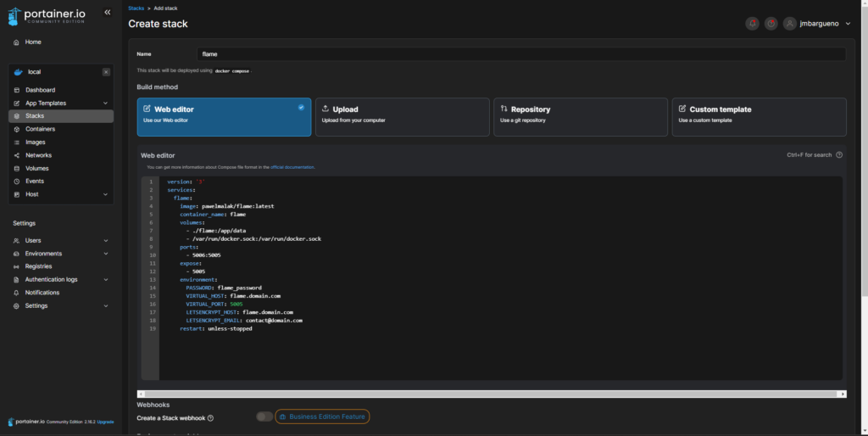
Task: Open the header notification bell
Action: [x=753, y=23]
